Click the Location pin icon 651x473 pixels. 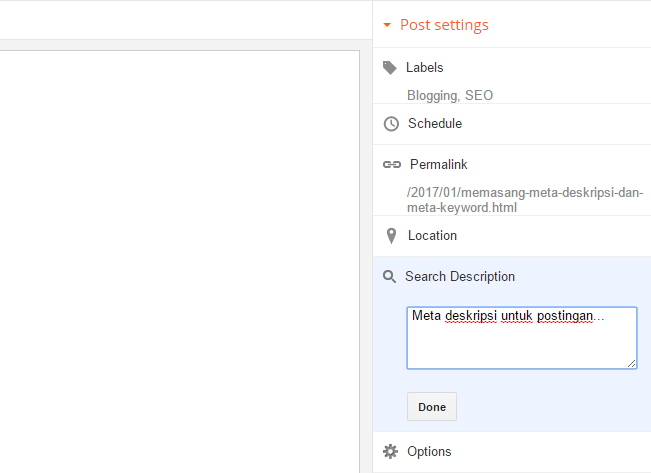(x=390, y=236)
